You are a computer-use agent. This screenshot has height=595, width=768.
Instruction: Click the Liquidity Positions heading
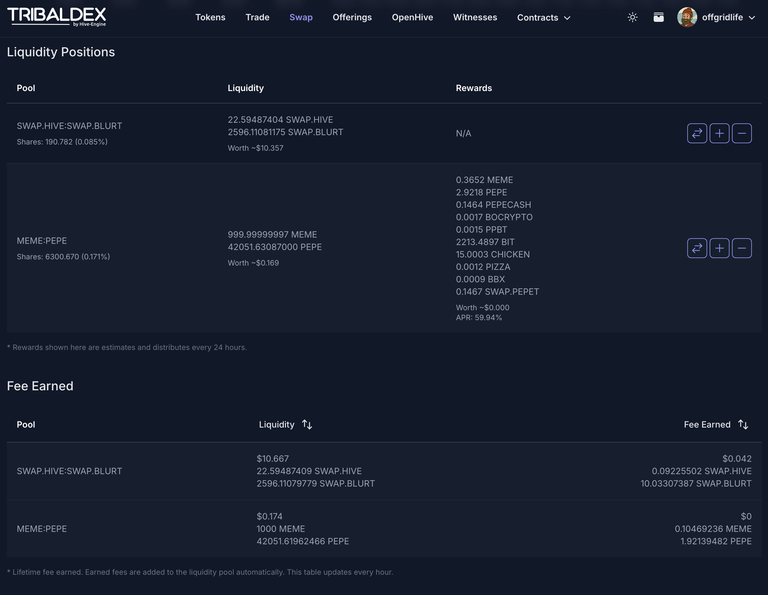pos(61,52)
